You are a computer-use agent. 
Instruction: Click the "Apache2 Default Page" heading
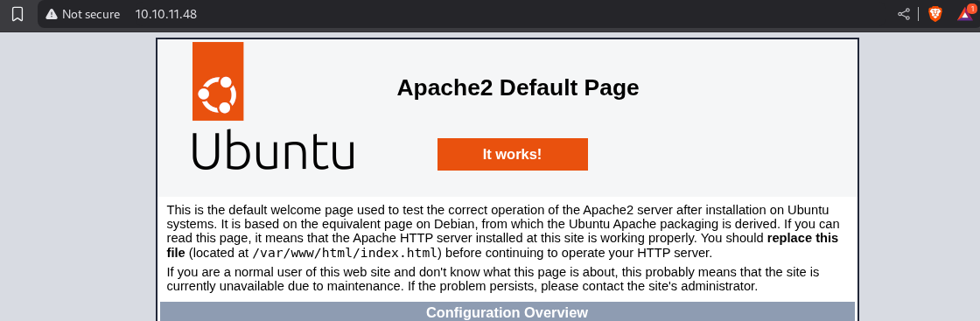coord(517,87)
